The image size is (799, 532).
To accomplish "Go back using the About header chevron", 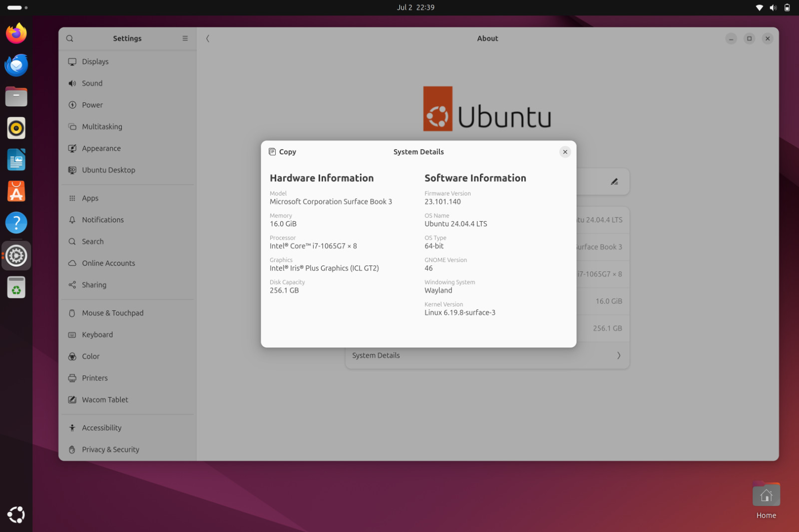I will pyautogui.click(x=208, y=38).
